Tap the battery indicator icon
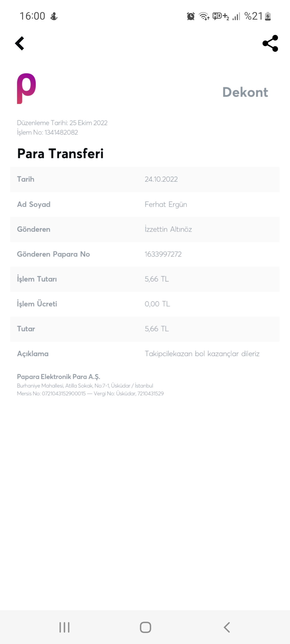The width and height of the screenshot is (290, 644). point(268,16)
